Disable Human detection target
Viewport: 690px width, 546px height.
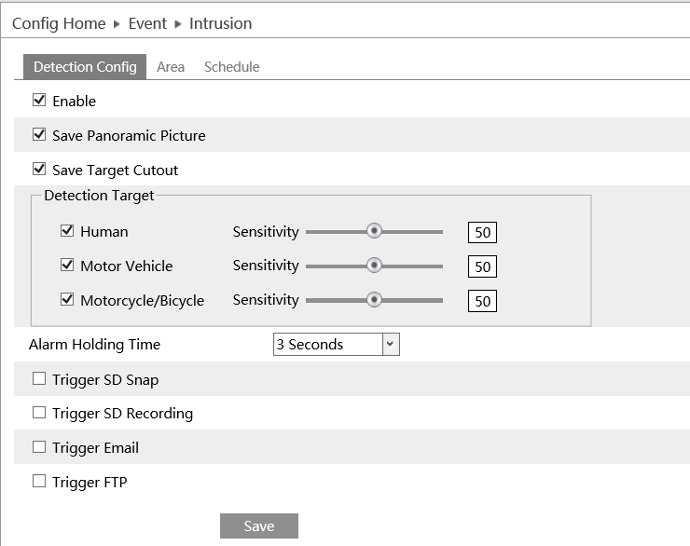coord(68,231)
